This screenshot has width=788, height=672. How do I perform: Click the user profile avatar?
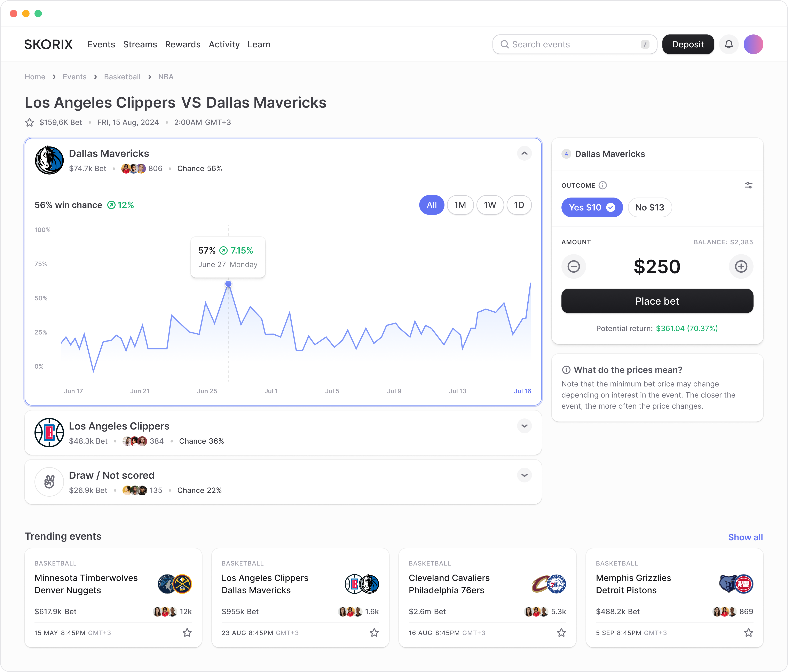(753, 45)
